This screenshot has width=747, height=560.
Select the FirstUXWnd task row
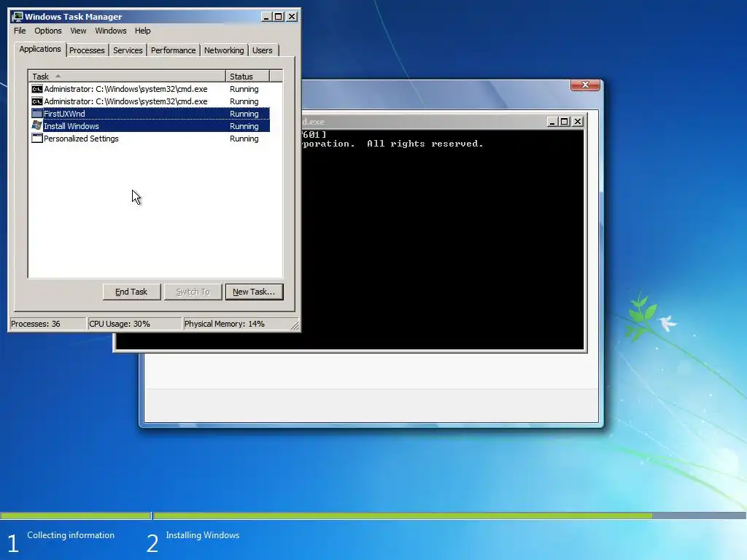coord(150,114)
